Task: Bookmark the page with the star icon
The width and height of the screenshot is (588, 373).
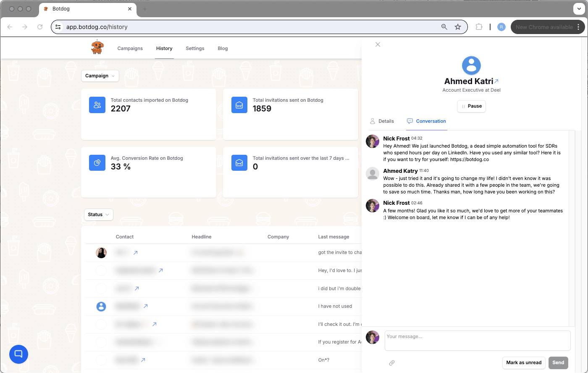Action: [457, 26]
